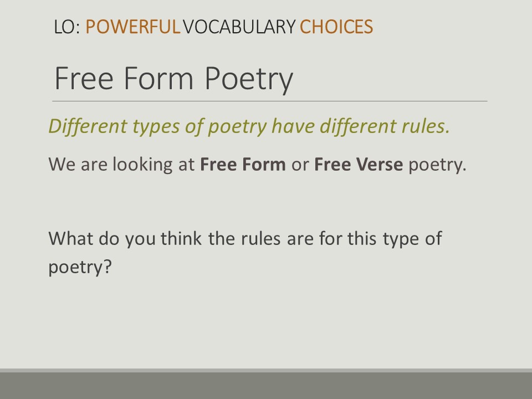Click the word 'Poetry' in the title
This screenshot has width=532, height=399.
point(249,80)
